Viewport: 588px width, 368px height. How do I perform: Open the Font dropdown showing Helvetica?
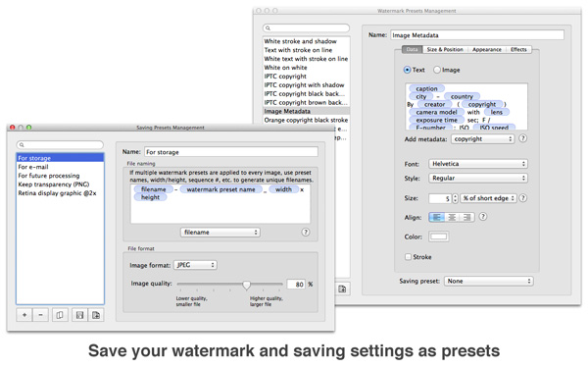pyautogui.click(x=478, y=164)
